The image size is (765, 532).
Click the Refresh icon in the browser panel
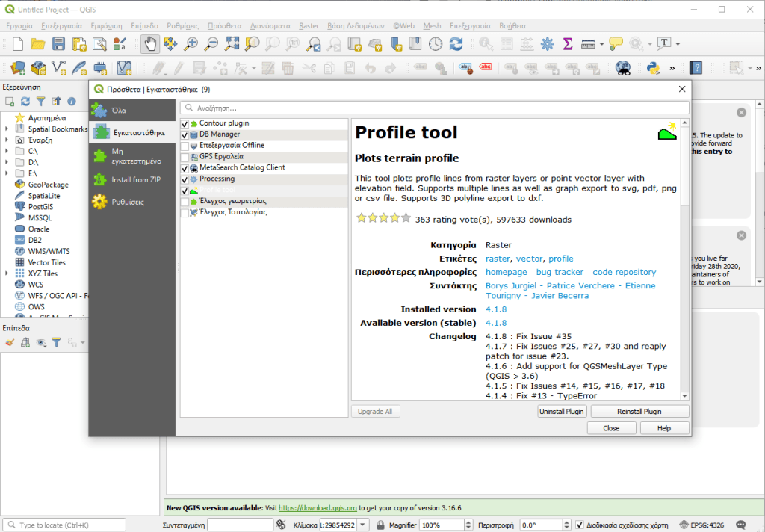point(25,101)
